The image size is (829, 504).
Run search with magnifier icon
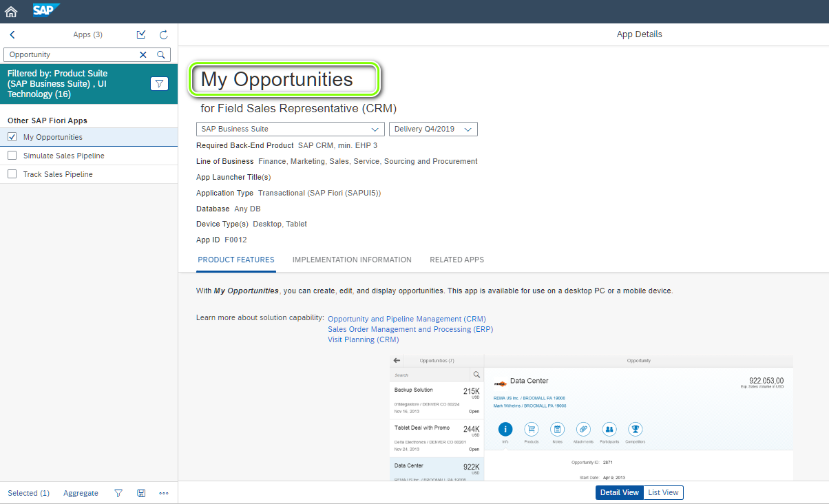point(160,54)
